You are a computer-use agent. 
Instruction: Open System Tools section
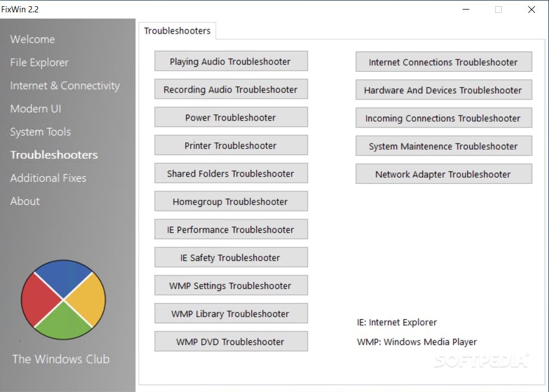click(40, 132)
